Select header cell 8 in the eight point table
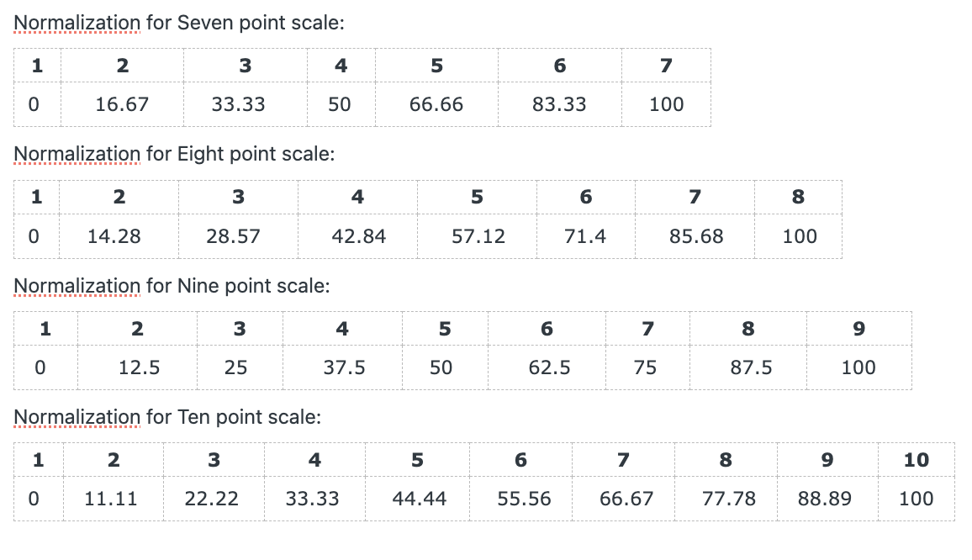Viewport: 972px width, 560px height. [799, 198]
